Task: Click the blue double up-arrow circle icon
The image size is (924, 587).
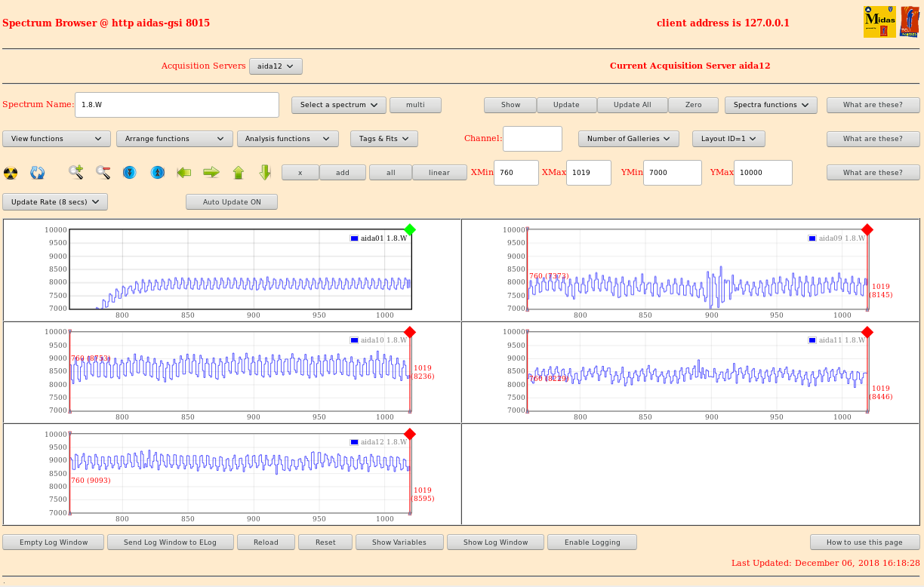Action: pos(157,173)
